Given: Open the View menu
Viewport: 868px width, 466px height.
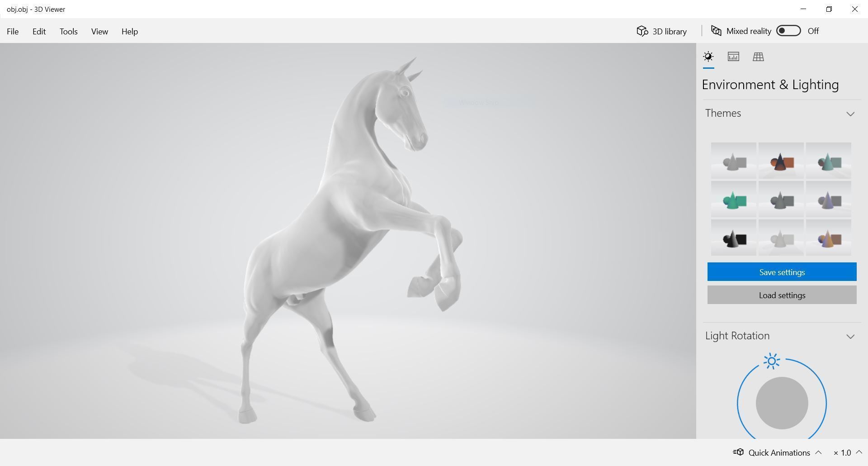Looking at the screenshot, I should pyautogui.click(x=99, y=31).
